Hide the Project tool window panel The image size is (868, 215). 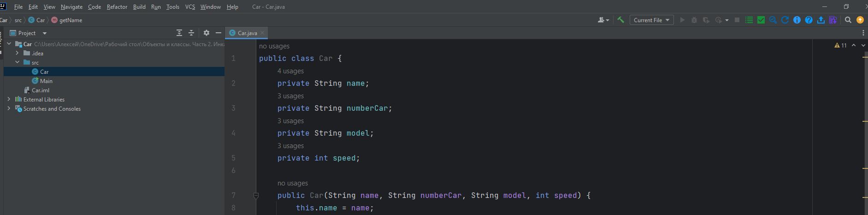click(218, 33)
